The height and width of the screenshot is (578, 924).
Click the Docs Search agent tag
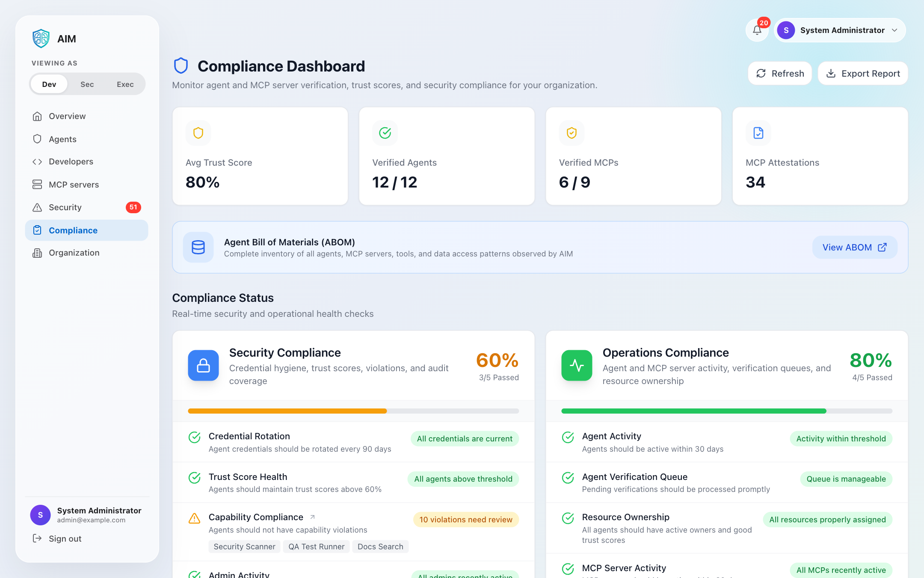380,547
